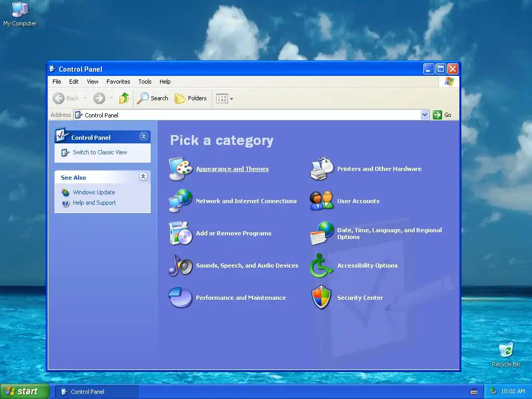This screenshot has height=399, width=532.
Task: Click the Search magnifier toolbar button
Action: click(x=153, y=98)
